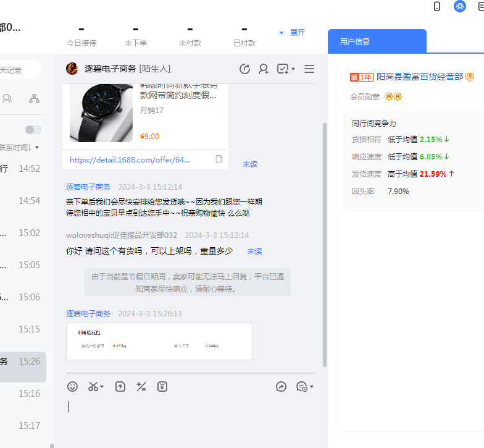
Task: Open the chat history message dropdown arrow
Action: tap(311, 387)
